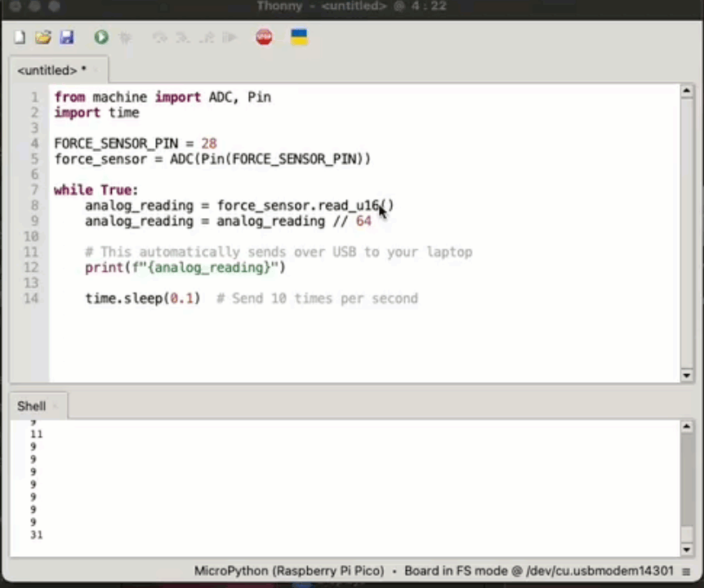Viewport: 704px width, 588px height.
Task: Click the Step over debug icon
Action: (160, 38)
